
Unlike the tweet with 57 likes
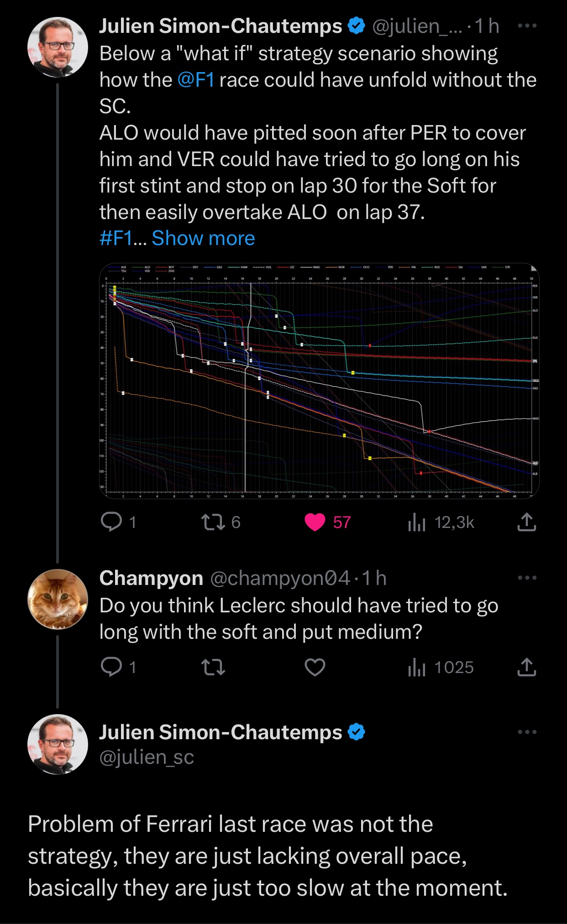click(x=315, y=522)
